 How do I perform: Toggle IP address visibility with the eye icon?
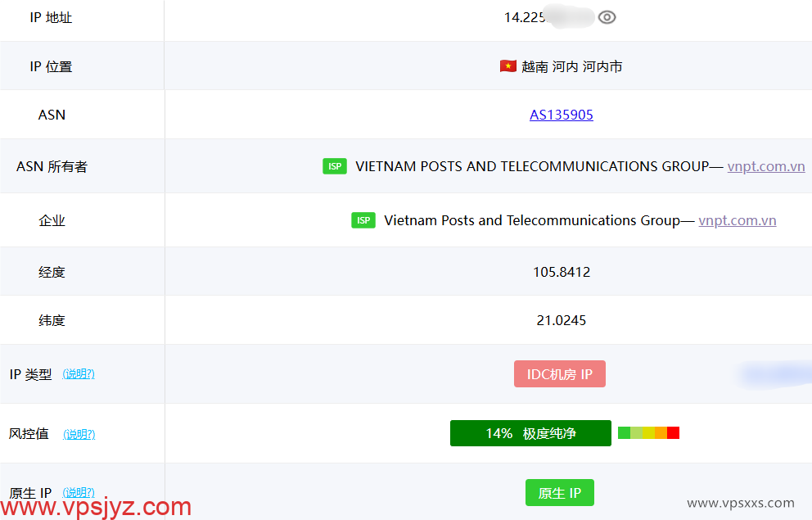[607, 16]
